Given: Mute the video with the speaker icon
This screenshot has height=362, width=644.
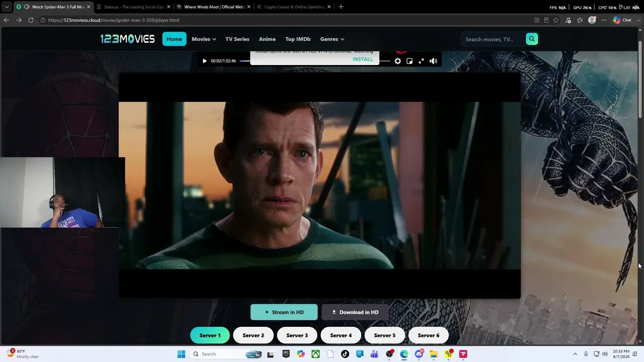Looking at the screenshot, I should tap(433, 61).
